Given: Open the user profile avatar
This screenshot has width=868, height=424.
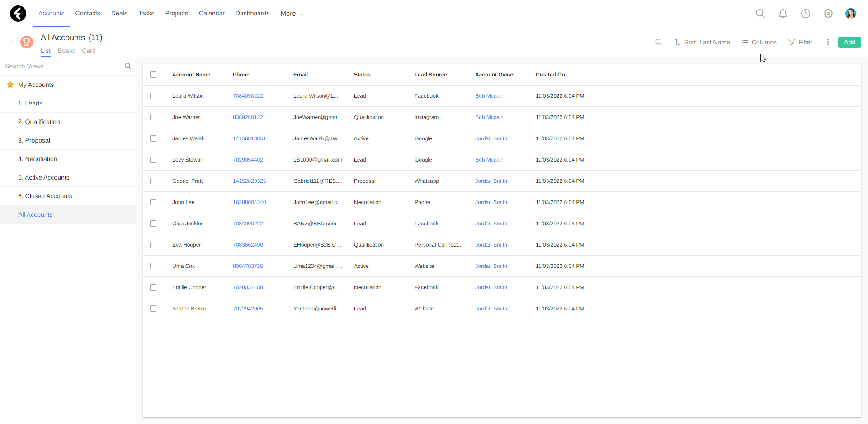Looking at the screenshot, I should coord(851,14).
